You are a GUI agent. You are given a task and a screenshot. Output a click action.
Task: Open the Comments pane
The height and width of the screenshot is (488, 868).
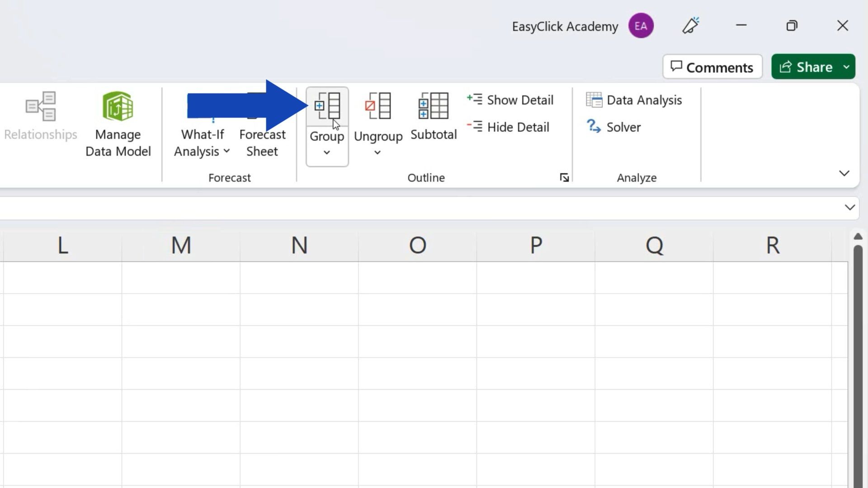tap(712, 67)
